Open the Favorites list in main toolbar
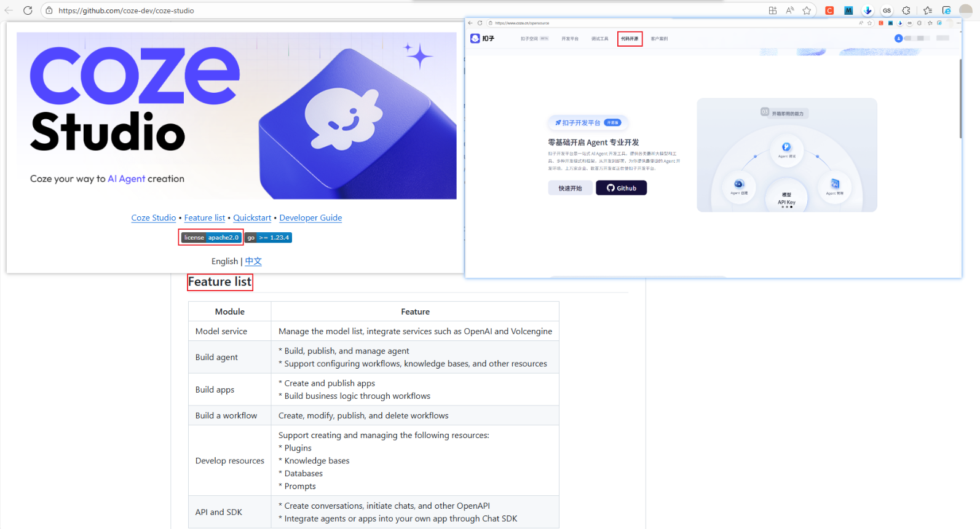 coord(928,10)
